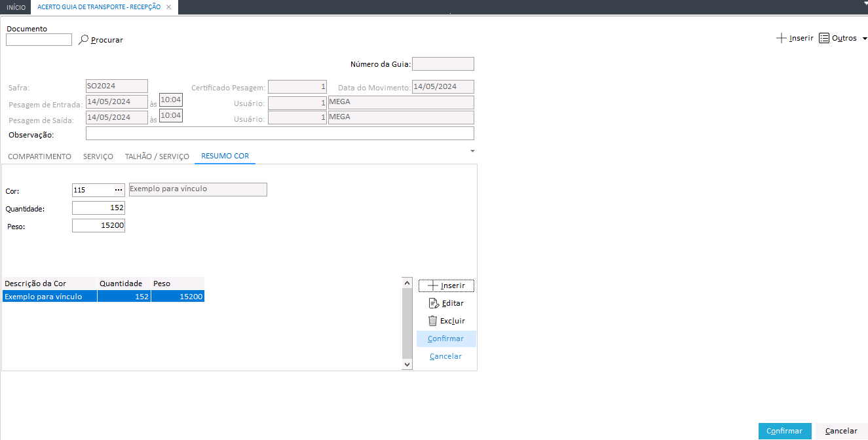Click the down arrow of grid scrollbar
Viewport: 868px width, 440px height.
tap(407, 364)
